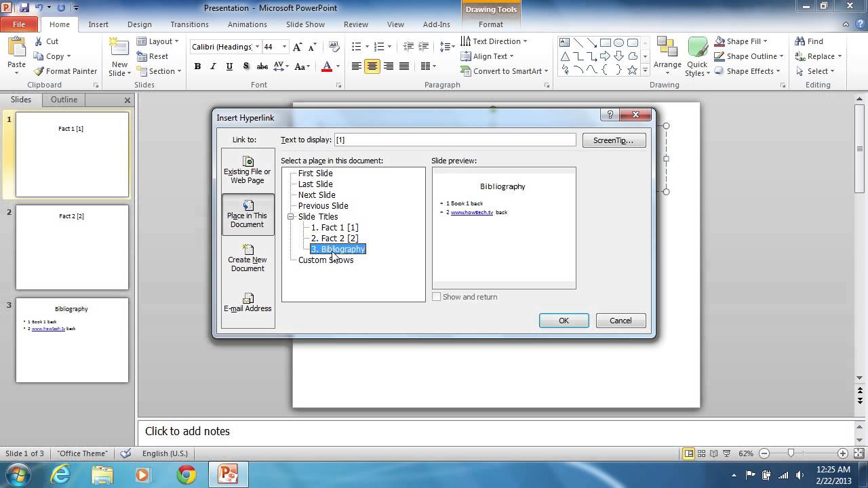Click the Text to display input field
This screenshot has width=868, height=488.
(x=455, y=140)
